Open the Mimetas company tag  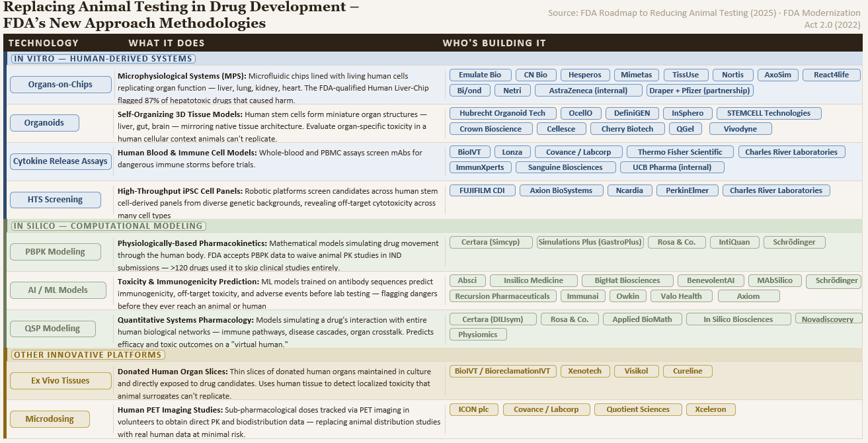636,75
